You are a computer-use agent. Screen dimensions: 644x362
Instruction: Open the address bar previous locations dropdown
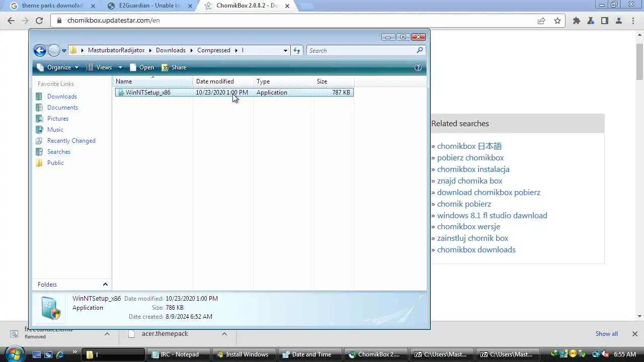(x=285, y=50)
